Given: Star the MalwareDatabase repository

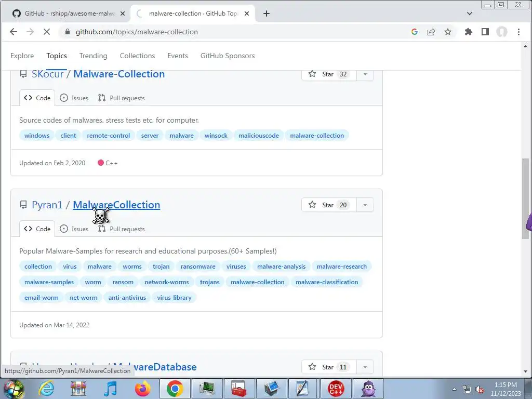Looking at the screenshot, I should 329,367.
